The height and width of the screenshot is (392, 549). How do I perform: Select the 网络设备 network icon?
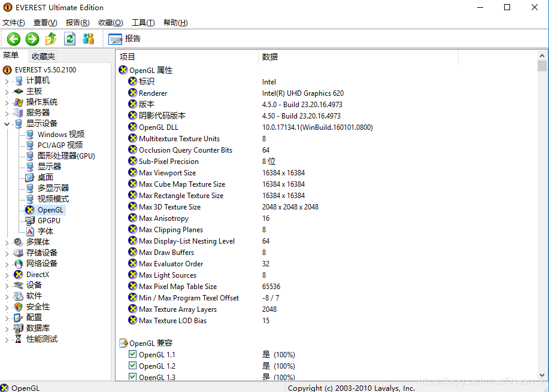[x=19, y=263]
